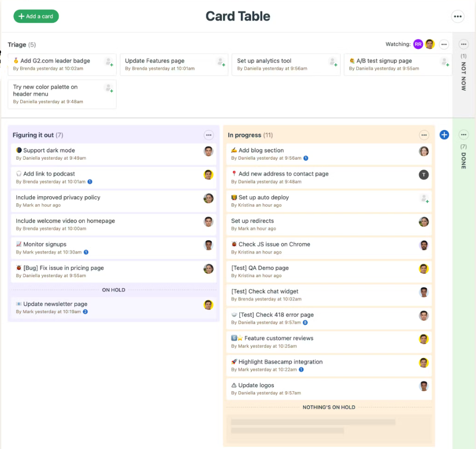476x449 pixels.
Task: Click the Add a card button
Action: tap(36, 16)
